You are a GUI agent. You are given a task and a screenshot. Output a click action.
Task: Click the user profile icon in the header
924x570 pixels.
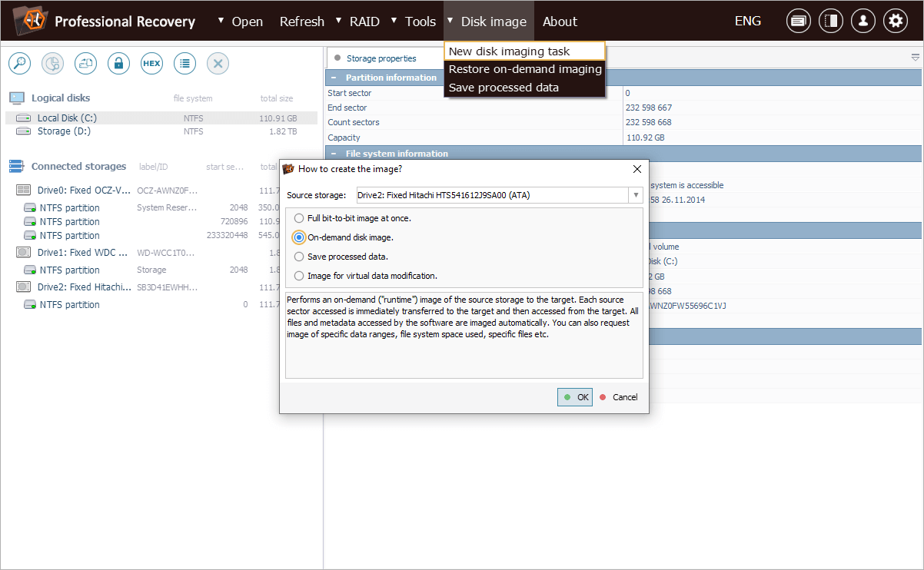[x=863, y=22]
